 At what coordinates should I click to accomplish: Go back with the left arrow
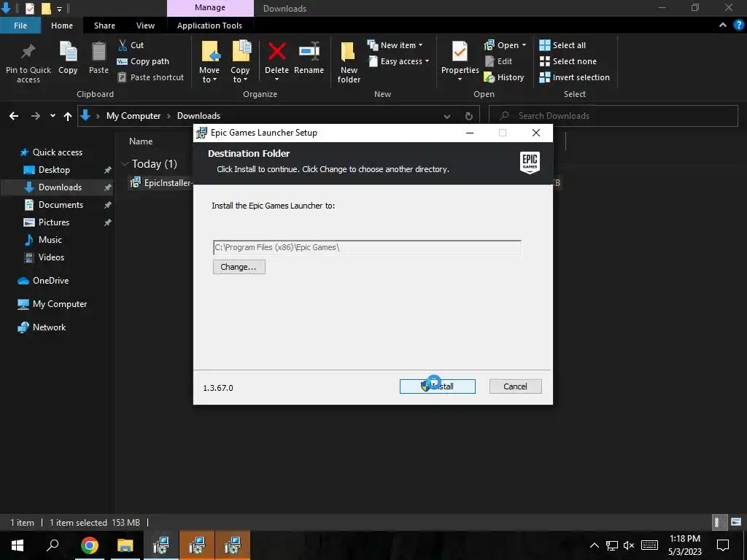tap(14, 116)
